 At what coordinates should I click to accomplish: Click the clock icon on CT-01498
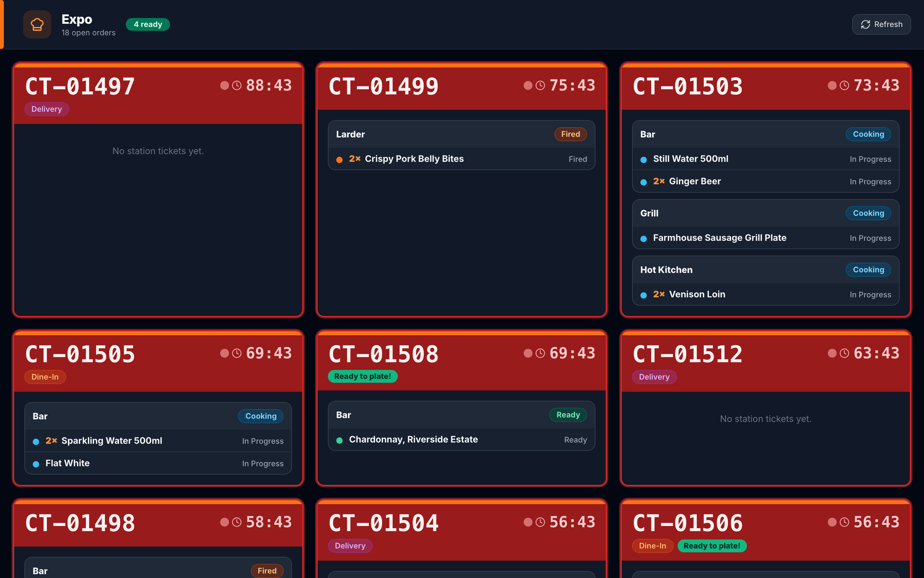[x=237, y=522]
